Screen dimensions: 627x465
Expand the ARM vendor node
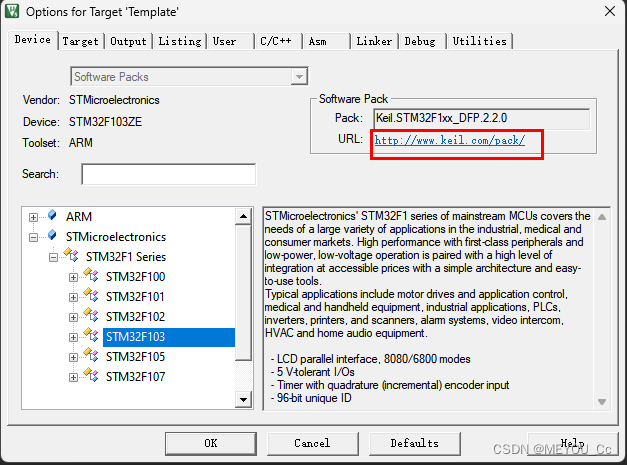pos(34,218)
